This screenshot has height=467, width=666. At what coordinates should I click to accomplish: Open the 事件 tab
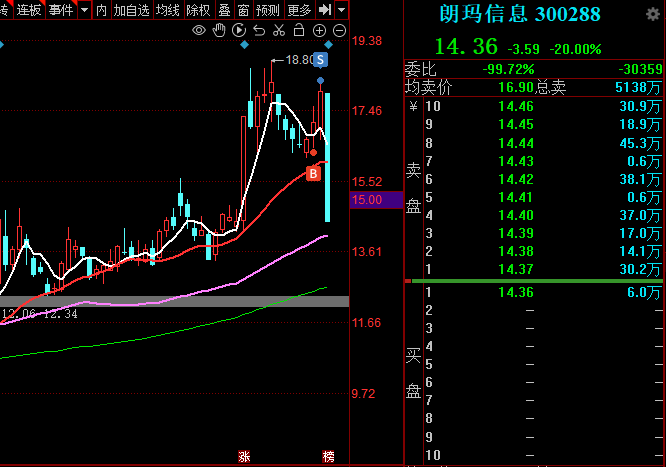[60, 10]
